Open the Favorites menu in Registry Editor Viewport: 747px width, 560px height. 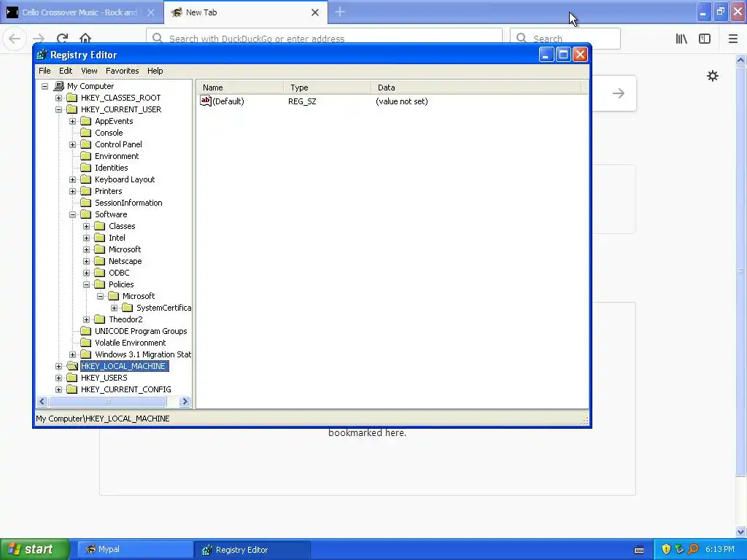point(123,71)
